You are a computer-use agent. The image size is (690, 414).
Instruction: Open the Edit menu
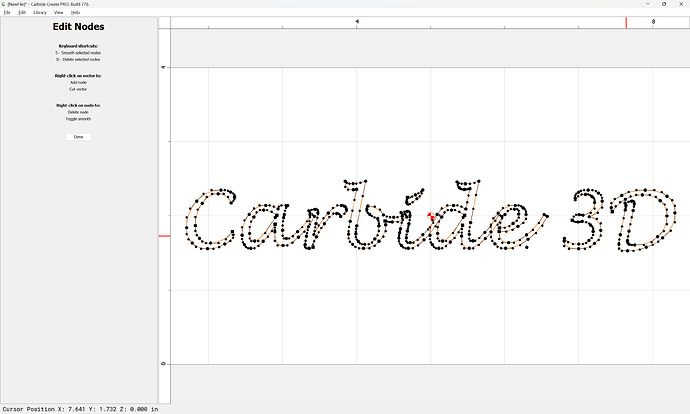[22, 12]
